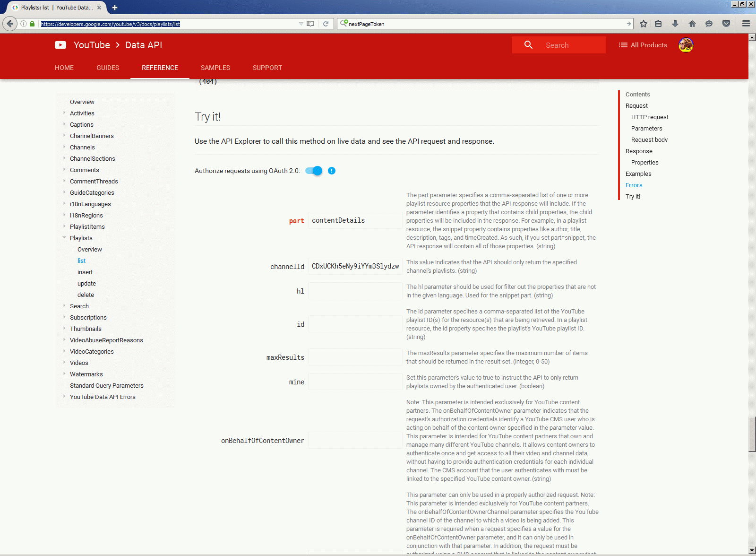The width and height of the screenshot is (756, 556).
Task: Collapse the Playlists sidebar section
Action: pos(64,238)
